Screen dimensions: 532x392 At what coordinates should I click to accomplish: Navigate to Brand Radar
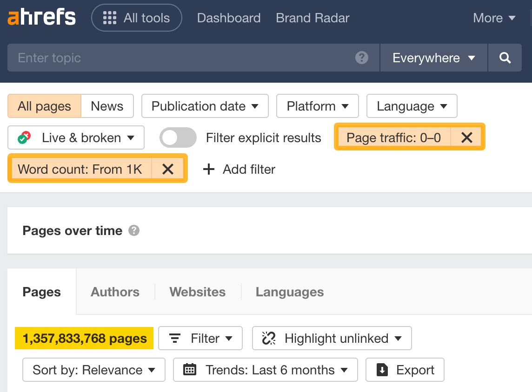[312, 18]
